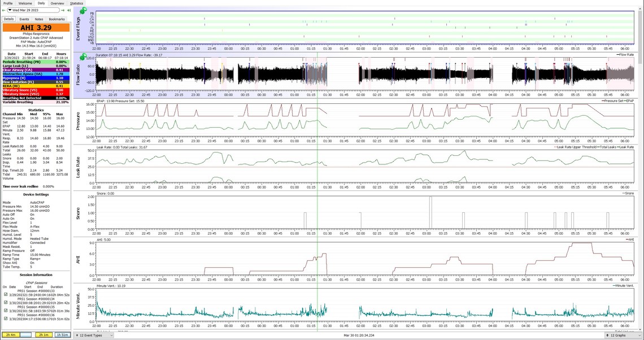This screenshot has height=340, width=644.
Task: Toggle PRS1 Session #00000133 checkbox
Action: 5,294
